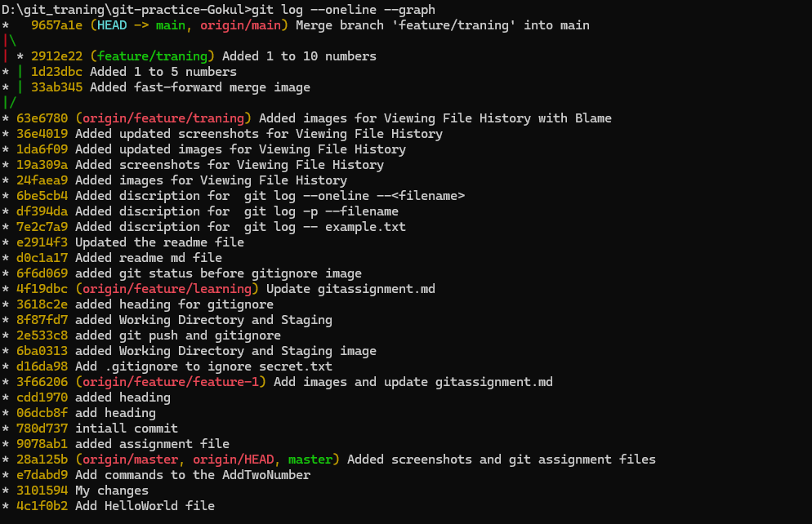Click commit hash 36e4019
Viewport: 812px width, 524px height.
[42, 134]
